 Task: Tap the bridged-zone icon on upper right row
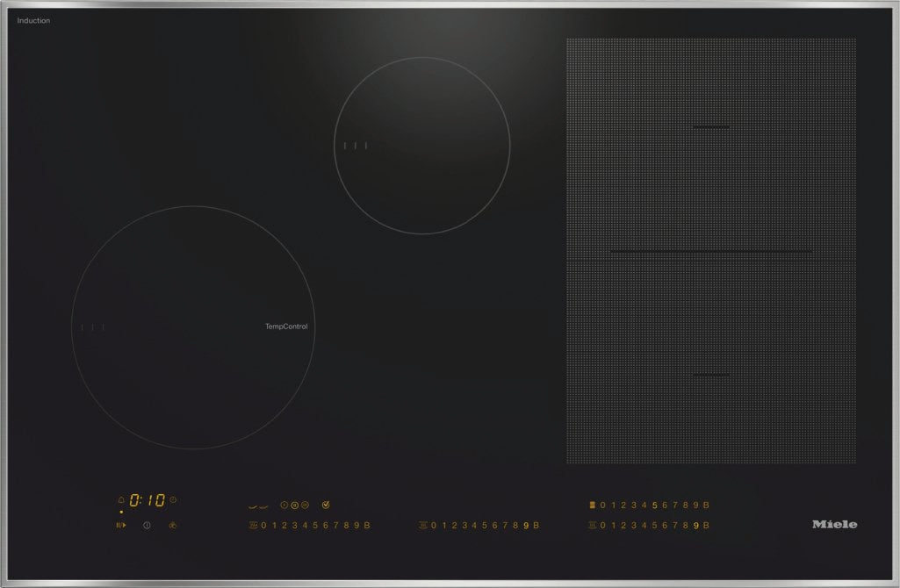592,505
